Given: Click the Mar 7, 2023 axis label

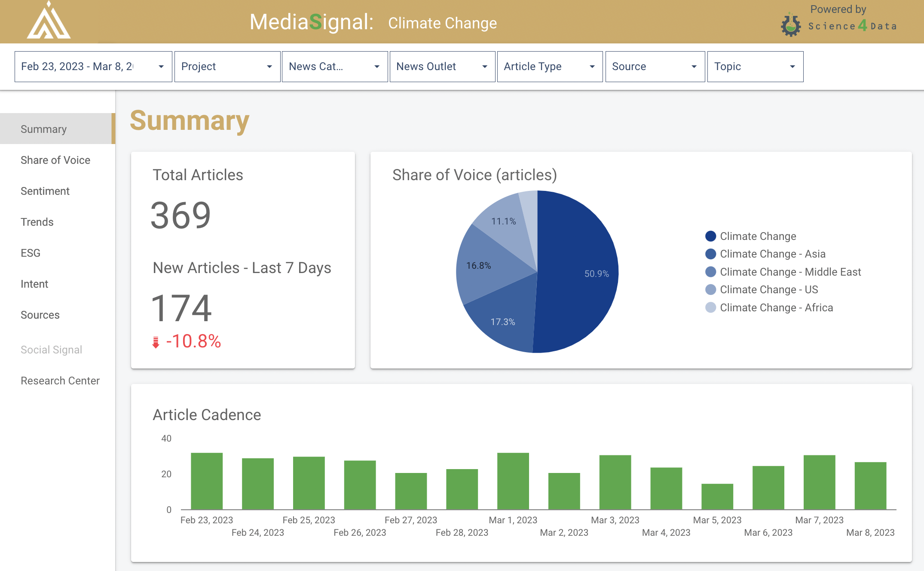Looking at the screenshot, I should [819, 520].
